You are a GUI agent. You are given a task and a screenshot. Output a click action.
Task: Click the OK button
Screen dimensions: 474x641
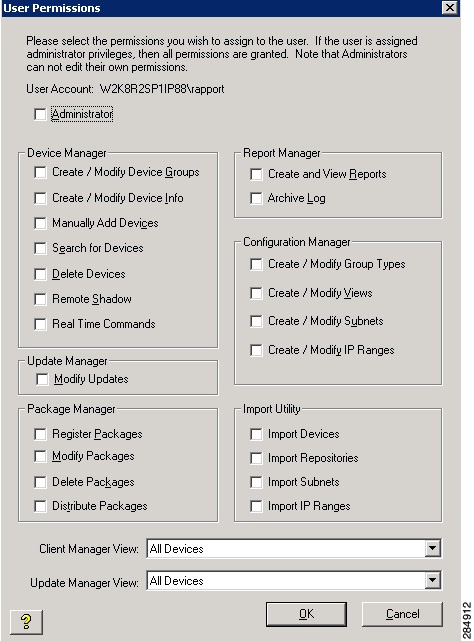(x=306, y=614)
